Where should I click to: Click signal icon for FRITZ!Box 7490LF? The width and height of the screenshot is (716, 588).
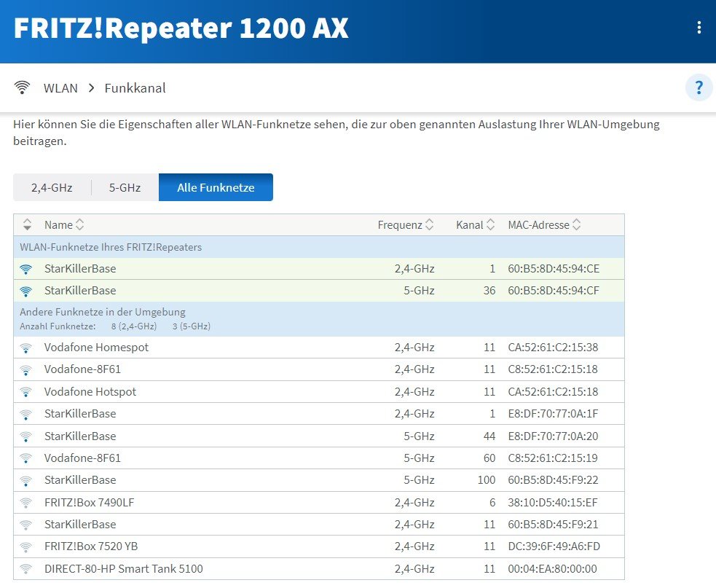[26, 503]
